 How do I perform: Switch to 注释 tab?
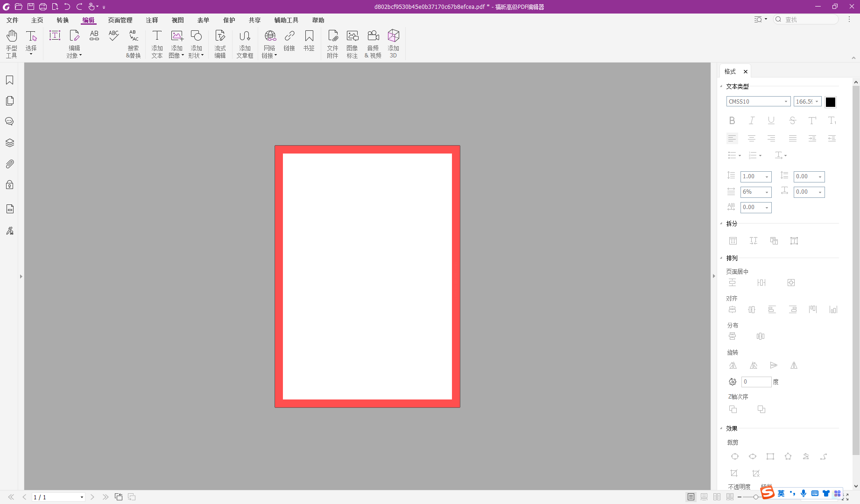tap(152, 20)
